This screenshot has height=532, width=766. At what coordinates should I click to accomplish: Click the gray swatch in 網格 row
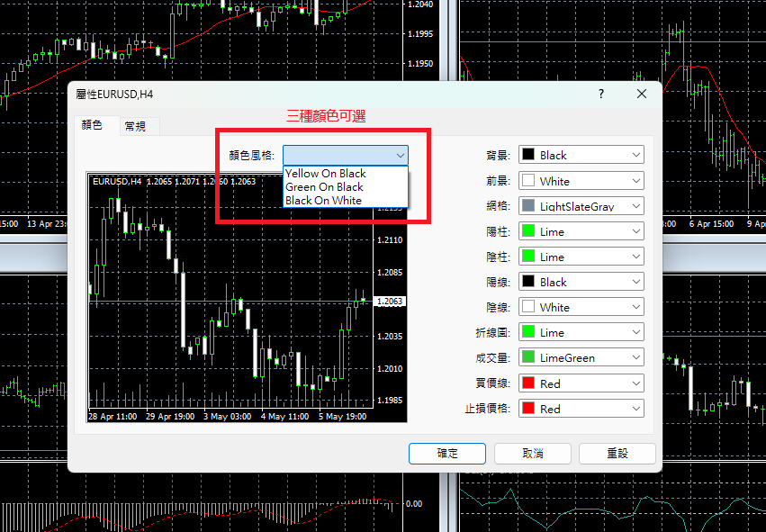click(528, 206)
